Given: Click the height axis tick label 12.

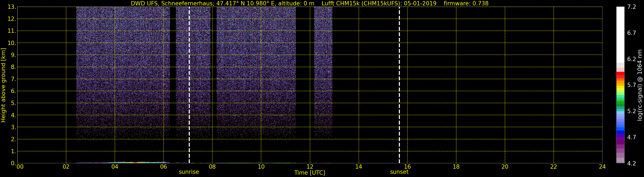Looking at the screenshot, I should [x=12, y=19].
